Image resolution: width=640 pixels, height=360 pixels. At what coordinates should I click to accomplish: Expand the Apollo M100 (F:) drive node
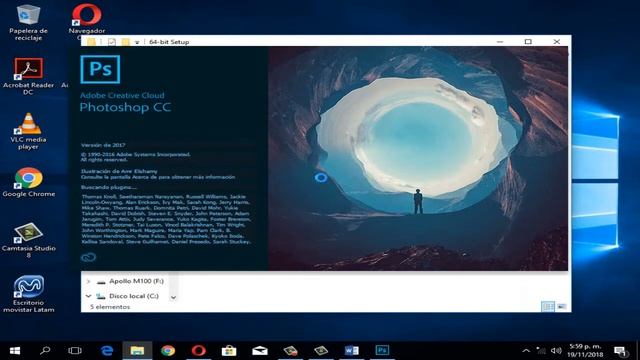pyautogui.click(x=88, y=281)
